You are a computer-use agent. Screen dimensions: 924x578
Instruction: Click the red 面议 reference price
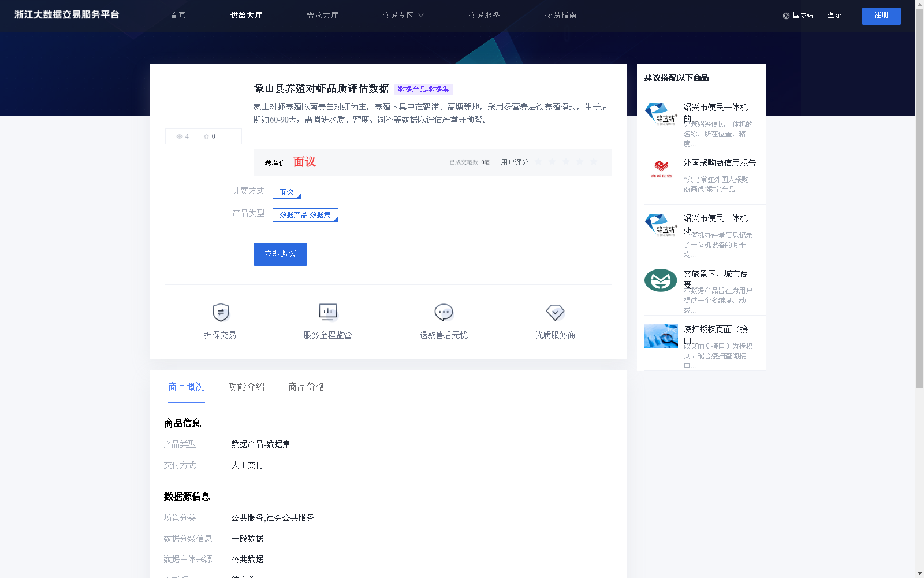pyautogui.click(x=304, y=162)
